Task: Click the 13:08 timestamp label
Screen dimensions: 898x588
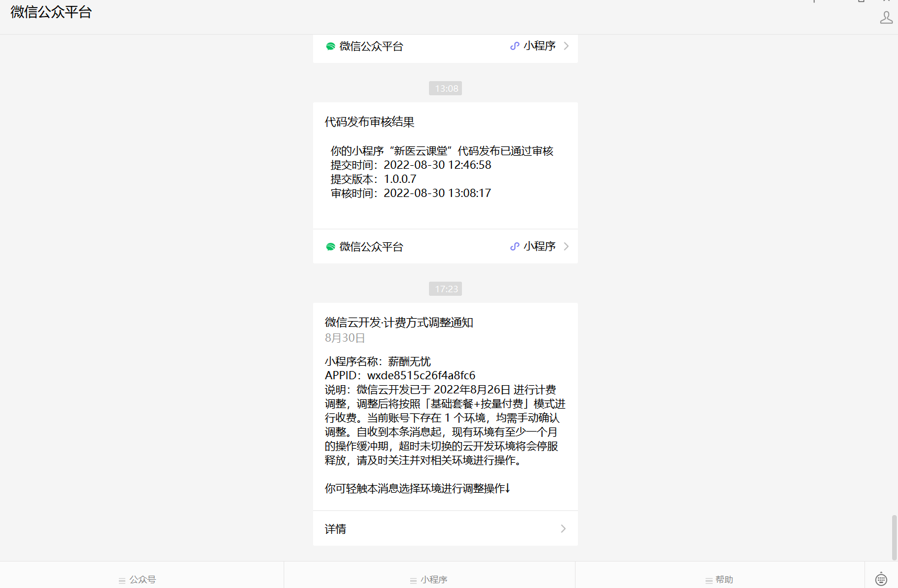Action: pyautogui.click(x=445, y=88)
